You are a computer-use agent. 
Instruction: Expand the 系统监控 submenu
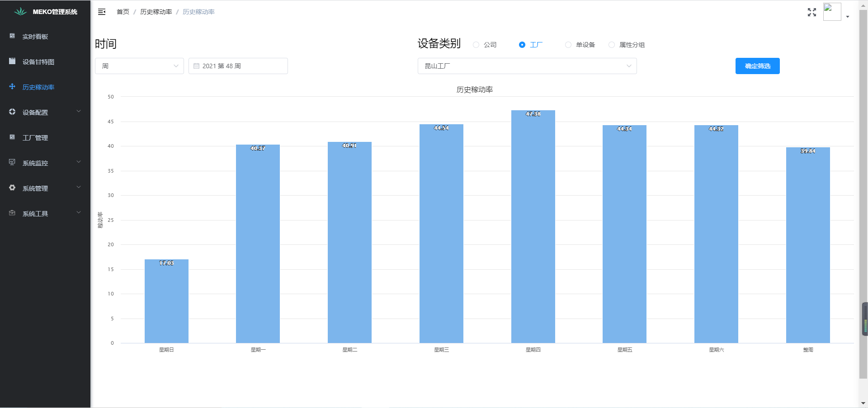pyautogui.click(x=45, y=163)
